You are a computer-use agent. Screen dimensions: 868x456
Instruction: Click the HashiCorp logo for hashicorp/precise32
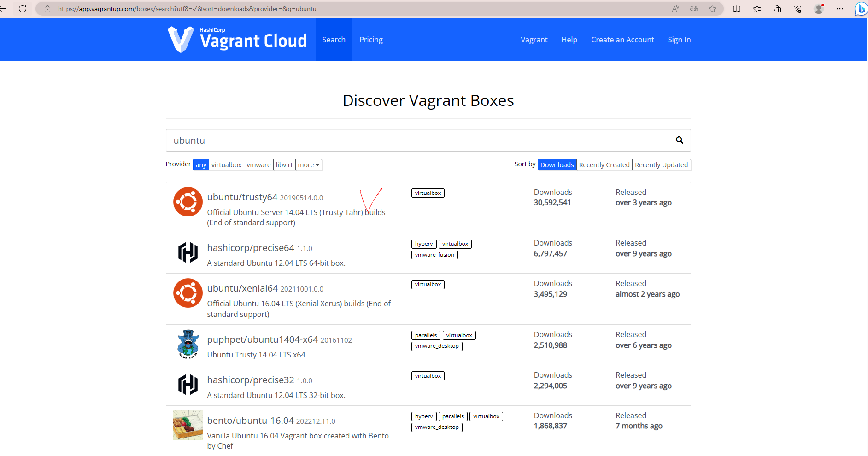(188, 385)
